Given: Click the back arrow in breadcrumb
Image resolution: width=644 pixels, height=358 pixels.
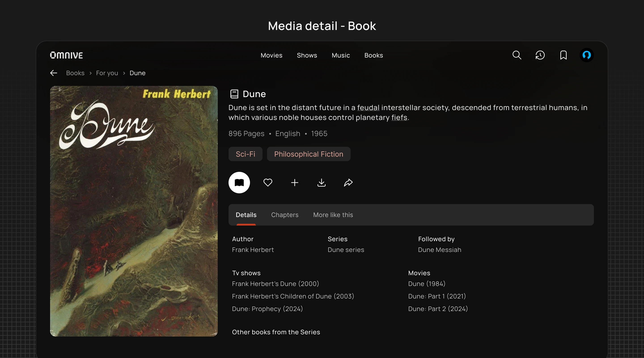Looking at the screenshot, I should [x=53, y=73].
